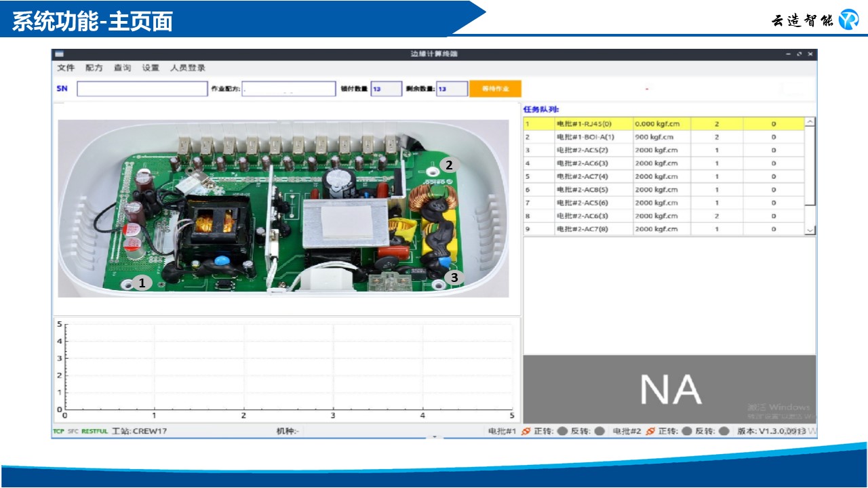Toggle 电批#1 反转 indicator
The image size is (868, 488).
[599, 431]
